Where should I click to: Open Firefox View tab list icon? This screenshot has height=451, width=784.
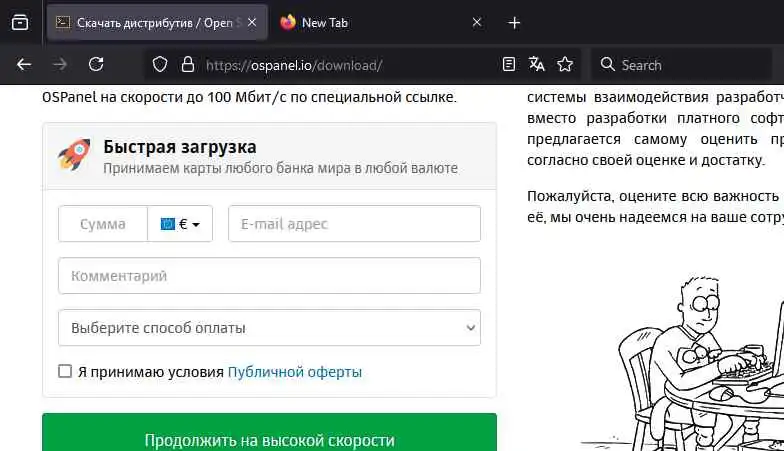click(x=20, y=22)
